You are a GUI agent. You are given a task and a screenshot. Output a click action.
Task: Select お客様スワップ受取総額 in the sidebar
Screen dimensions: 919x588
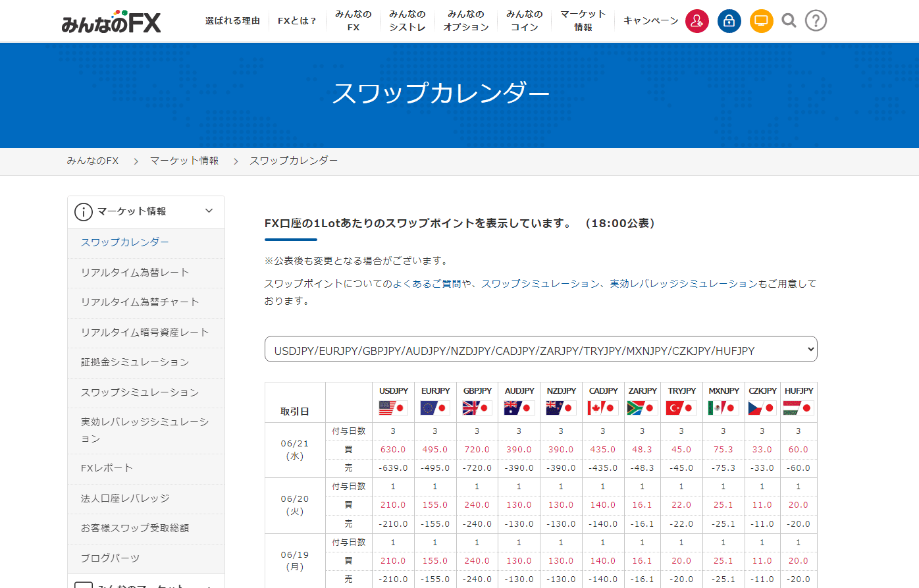coord(146,528)
